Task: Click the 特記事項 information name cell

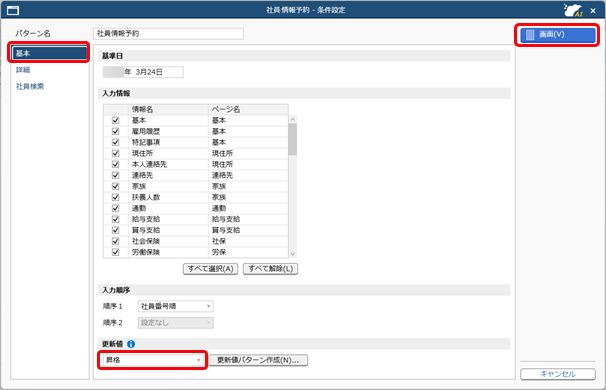Action: click(169, 142)
